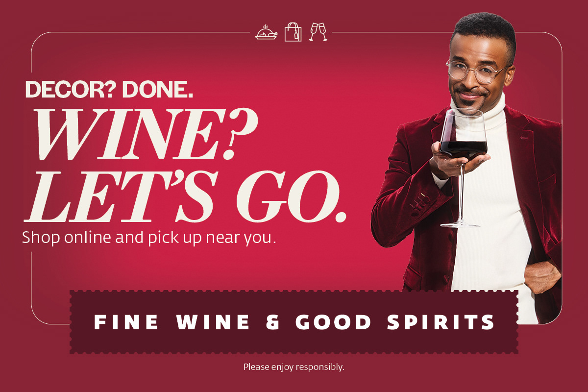Click the 'DECOR? DONE.' heading
Screen dimensions: 588x392
point(109,89)
